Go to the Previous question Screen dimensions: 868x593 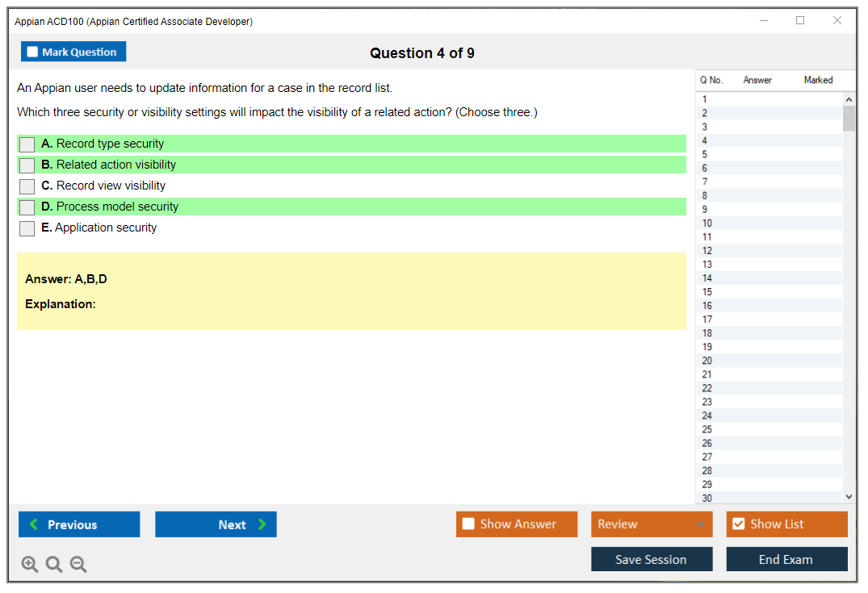pyautogui.click(x=79, y=524)
